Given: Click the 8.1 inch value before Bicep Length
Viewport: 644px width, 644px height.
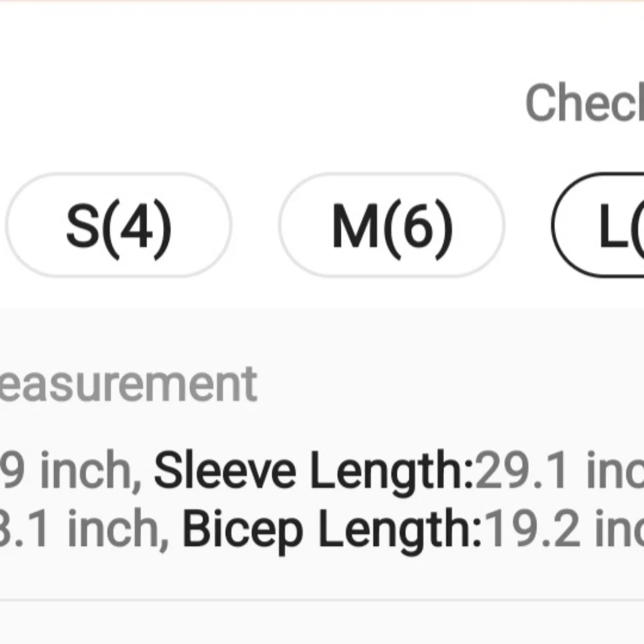Looking at the screenshot, I should pyautogui.click(x=80, y=530).
